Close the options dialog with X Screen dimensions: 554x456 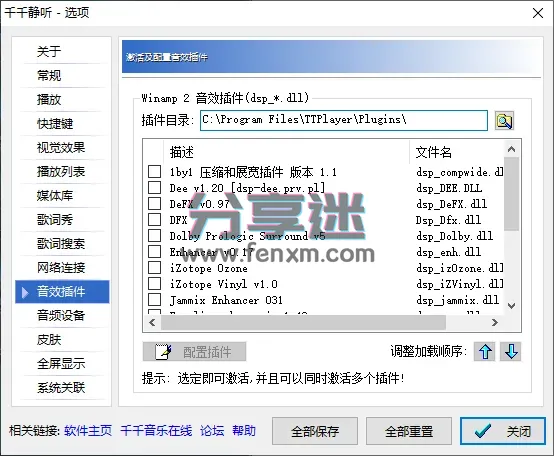pos(538,13)
